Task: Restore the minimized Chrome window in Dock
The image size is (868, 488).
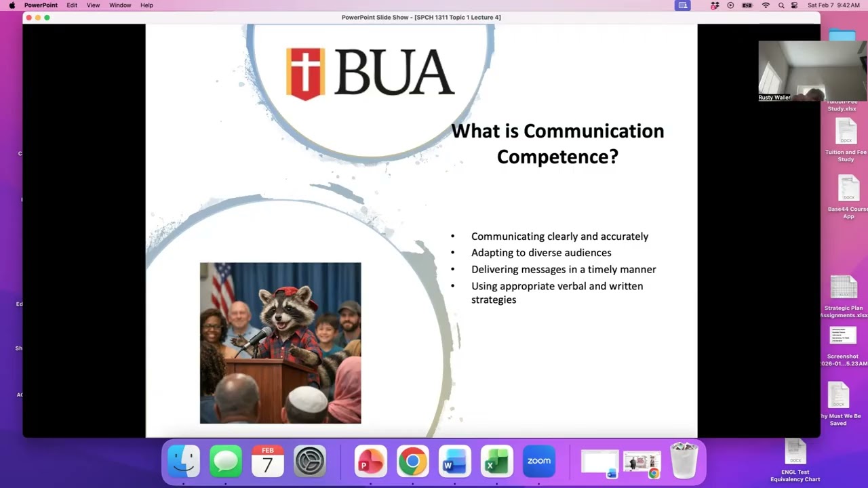Action: pyautogui.click(x=642, y=464)
